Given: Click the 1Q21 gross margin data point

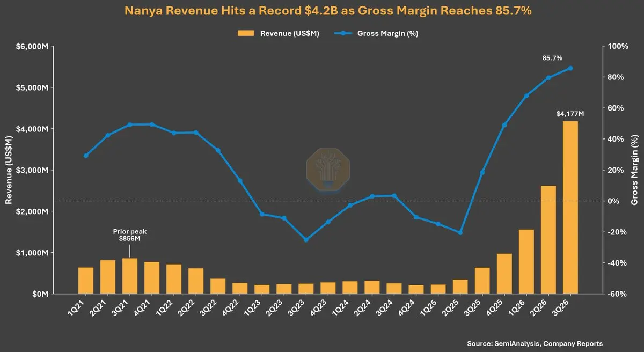Looking at the screenshot, I should [x=86, y=156].
